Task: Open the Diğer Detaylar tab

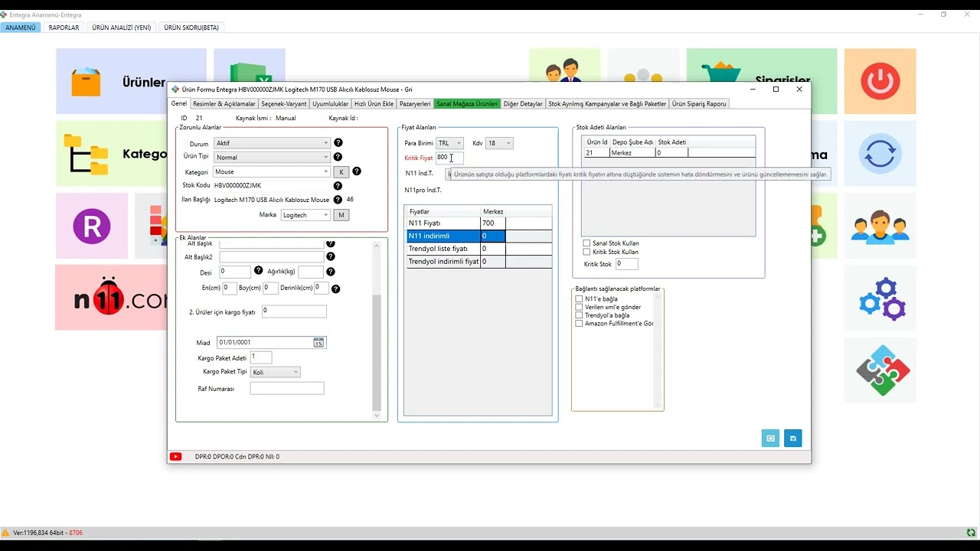Action: point(523,104)
